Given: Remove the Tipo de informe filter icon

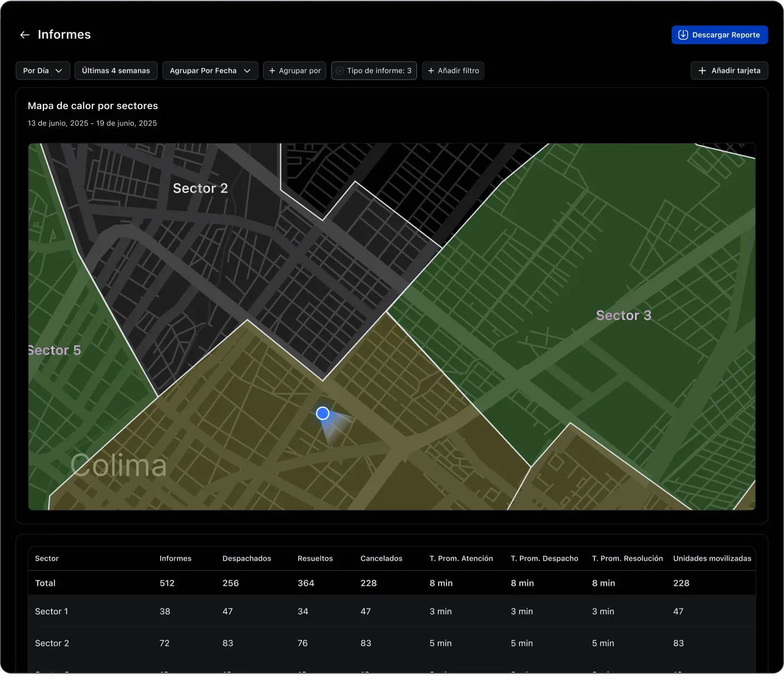Looking at the screenshot, I should [x=340, y=71].
